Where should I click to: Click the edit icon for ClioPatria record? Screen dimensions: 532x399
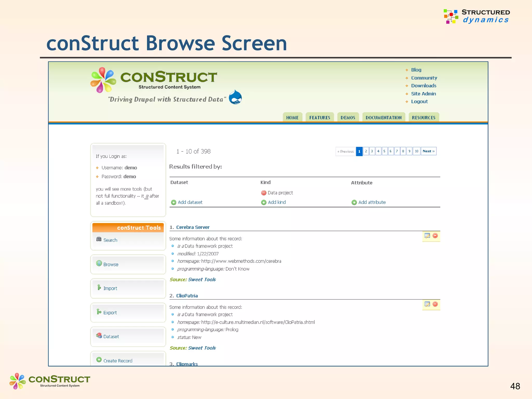tap(427, 304)
